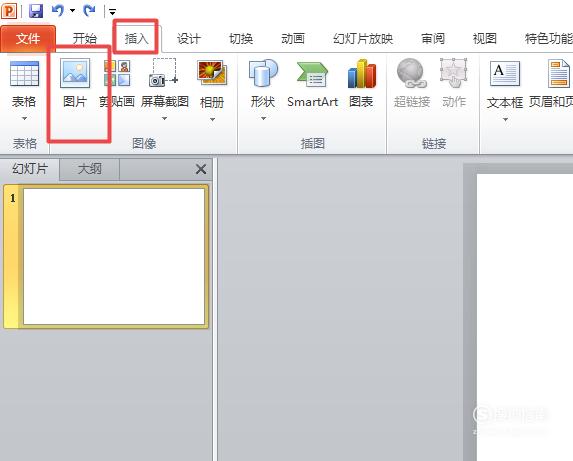Click the 超链接 hyperlink icon
573x461 pixels.
point(412,73)
